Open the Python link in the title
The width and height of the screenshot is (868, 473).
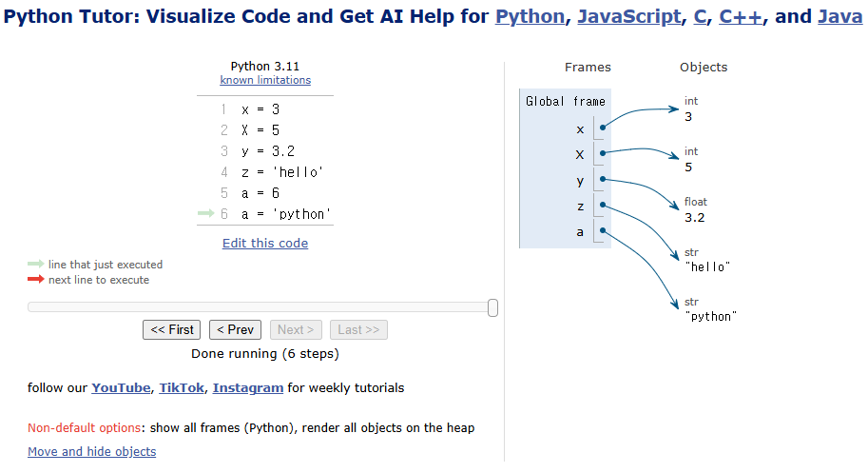[x=530, y=16]
